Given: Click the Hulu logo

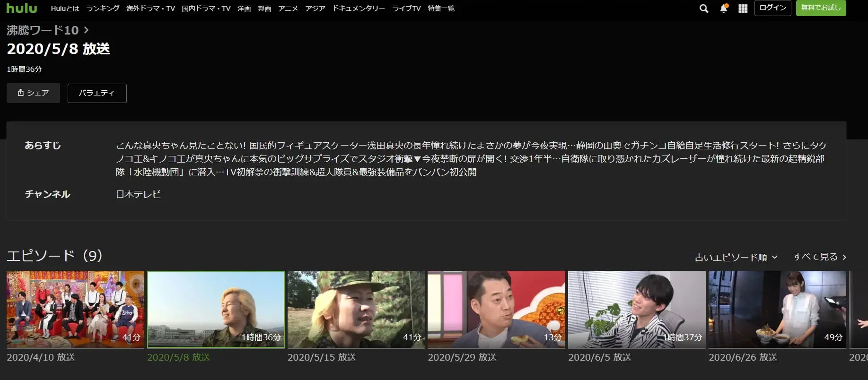Looking at the screenshot, I should 22,8.
